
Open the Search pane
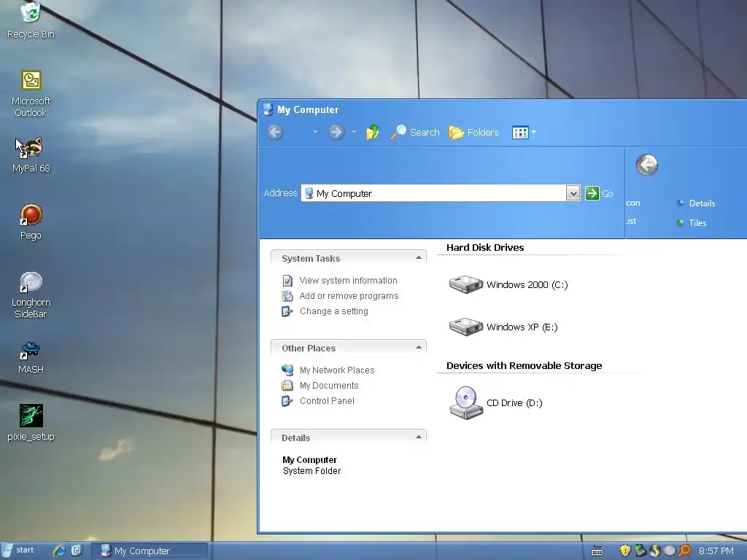click(x=415, y=132)
